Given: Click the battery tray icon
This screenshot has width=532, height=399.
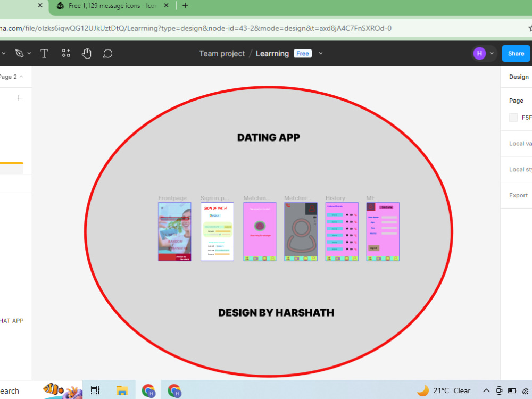Looking at the screenshot, I should (512, 390).
